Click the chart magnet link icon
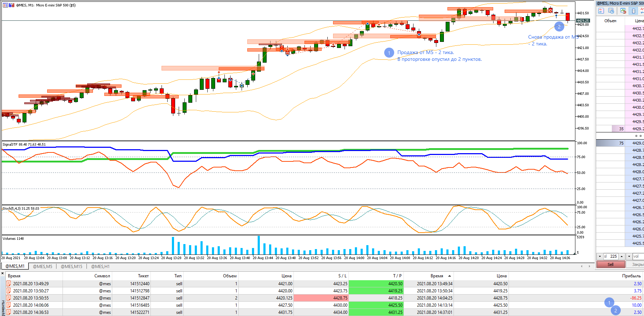This screenshot has width=644, height=316. point(623,11)
